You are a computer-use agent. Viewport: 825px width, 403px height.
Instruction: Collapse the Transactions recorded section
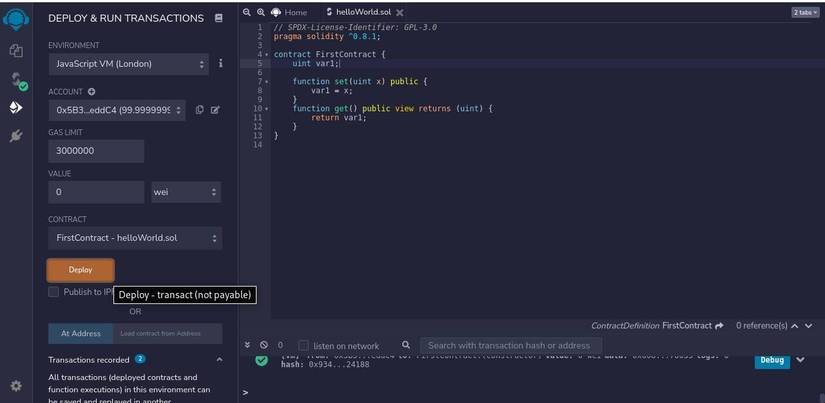point(219,360)
